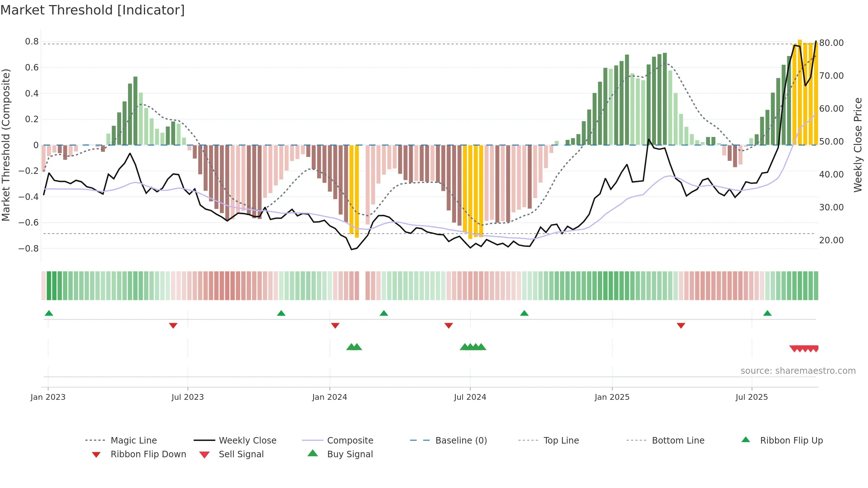Click the Ribbon Flip Up marker after Jul 2025

click(767, 313)
